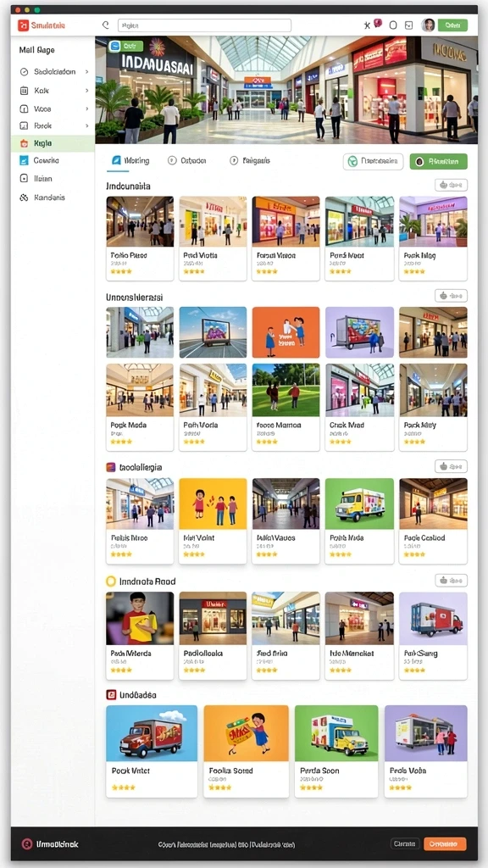This screenshot has width=488, height=868.
Task: Expand the 'Voce' sidebar chevron
Action: point(87,109)
